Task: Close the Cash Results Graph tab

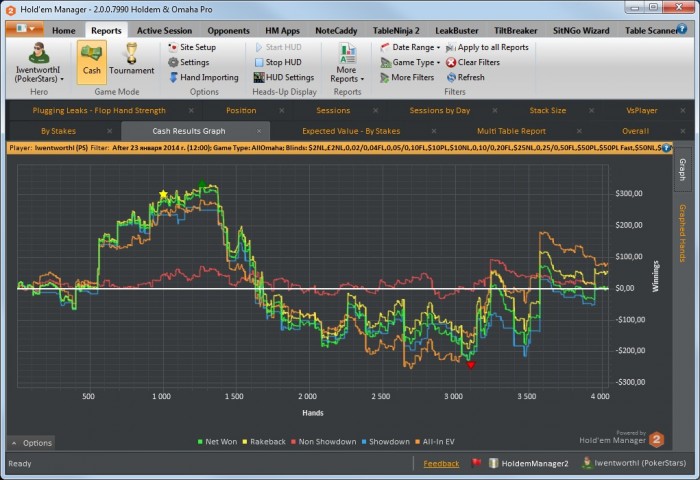Action: 259,131
